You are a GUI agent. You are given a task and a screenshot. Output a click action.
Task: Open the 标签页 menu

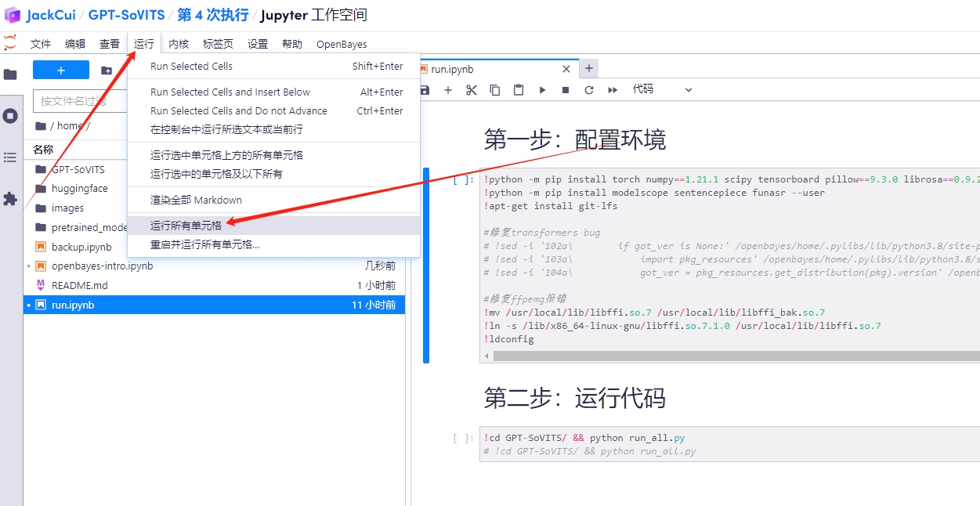click(x=218, y=44)
